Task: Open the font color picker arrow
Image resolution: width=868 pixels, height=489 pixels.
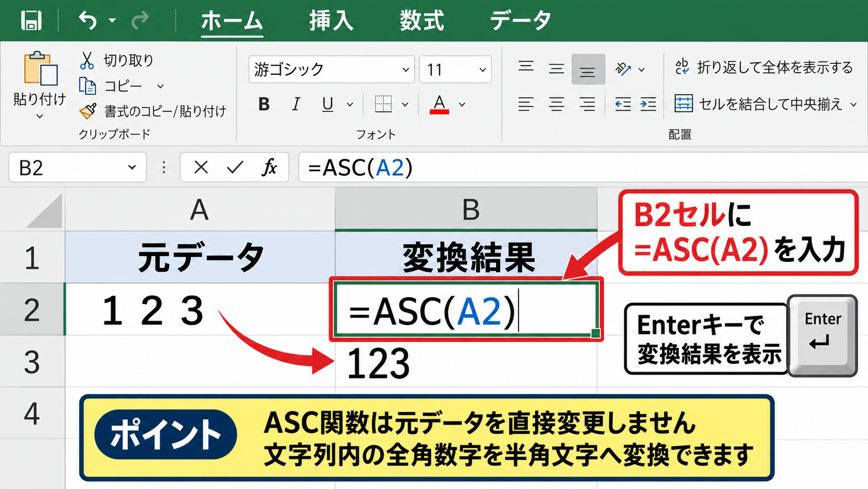Action: (x=462, y=105)
